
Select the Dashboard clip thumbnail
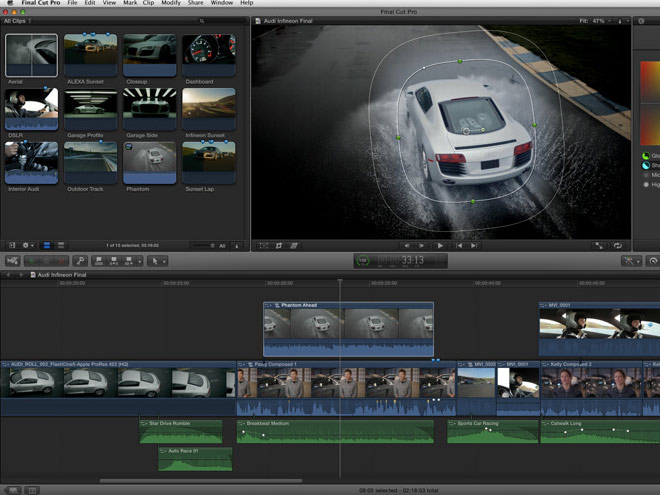[209, 55]
